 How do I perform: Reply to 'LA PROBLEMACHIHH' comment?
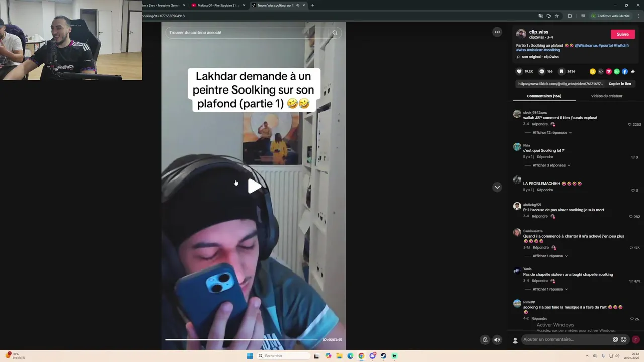(x=545, y=190)
